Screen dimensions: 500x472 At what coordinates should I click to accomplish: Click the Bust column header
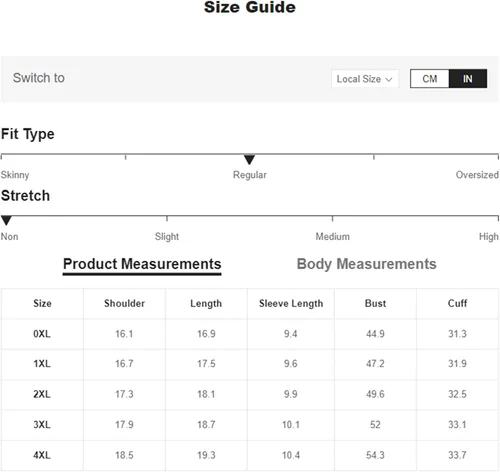375,303
